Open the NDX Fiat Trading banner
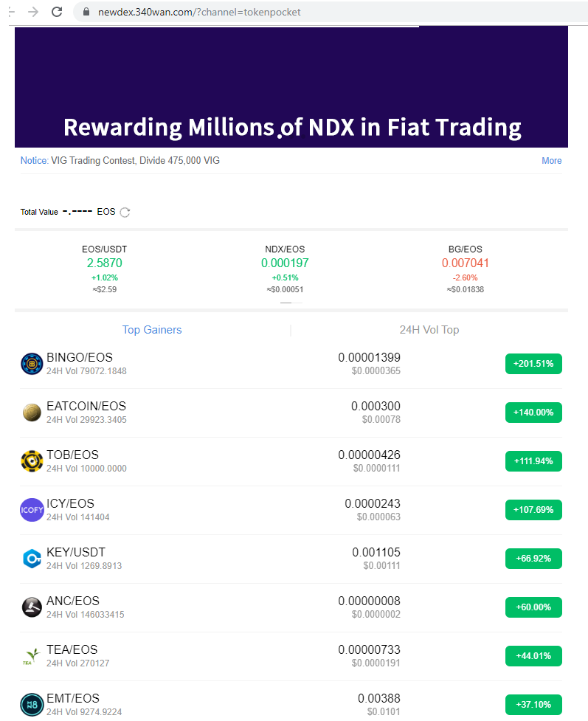 click(291, 89)
